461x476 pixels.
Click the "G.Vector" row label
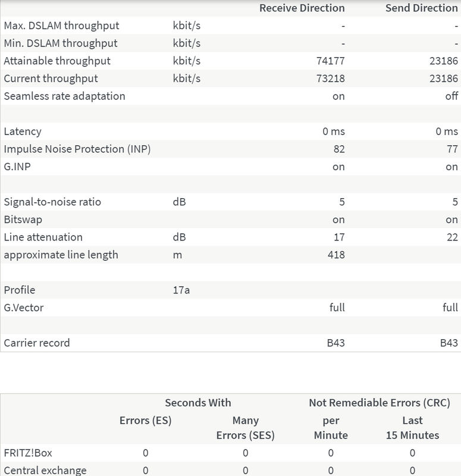click(24, 308)
